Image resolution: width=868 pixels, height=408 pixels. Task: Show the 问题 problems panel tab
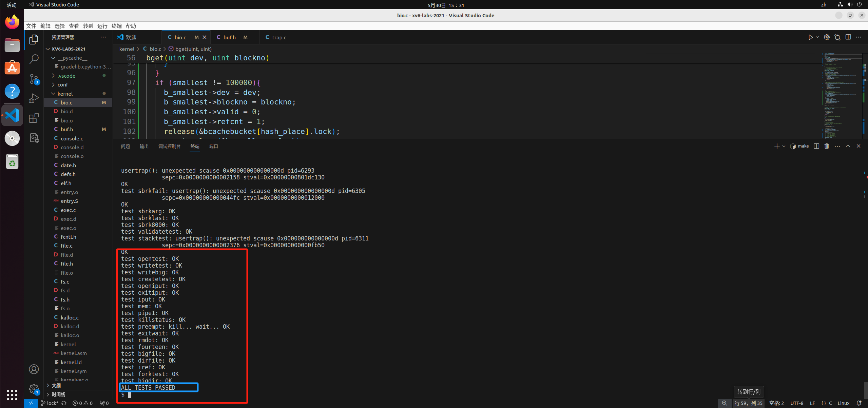point(126,146)
